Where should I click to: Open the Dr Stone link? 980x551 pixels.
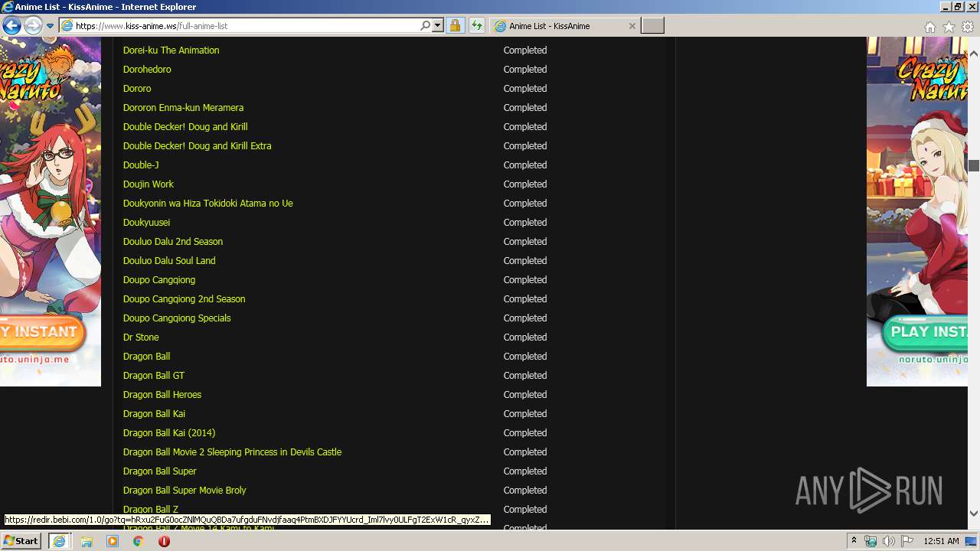141,337
